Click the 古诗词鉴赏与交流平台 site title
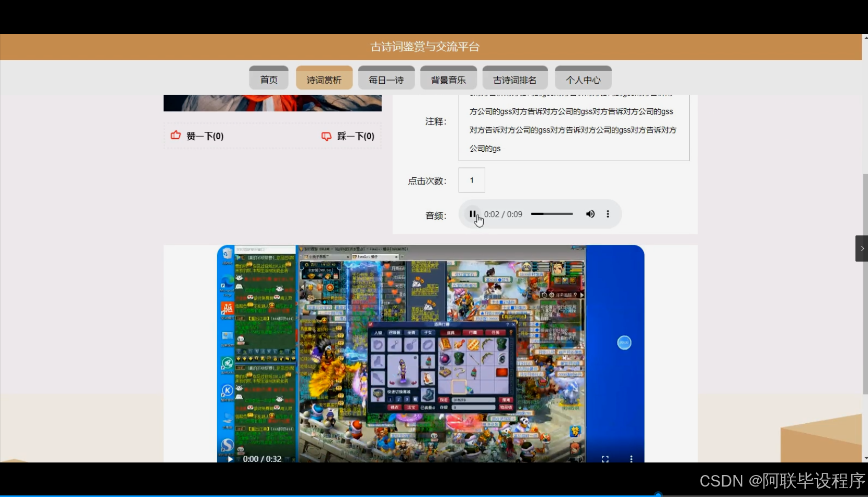The width and height of the screenshot is (868, 497). click(x=425, y=47)
